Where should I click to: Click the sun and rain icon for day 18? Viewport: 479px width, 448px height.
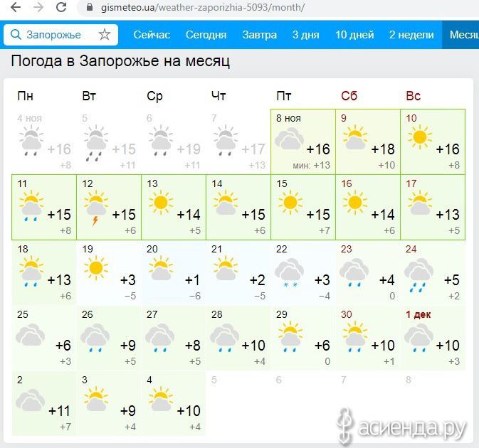[x=31, y=272]
